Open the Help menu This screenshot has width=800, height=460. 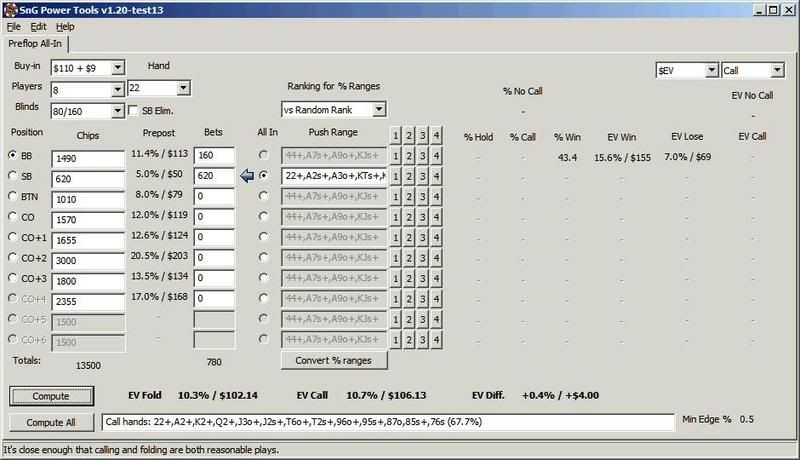65,27
